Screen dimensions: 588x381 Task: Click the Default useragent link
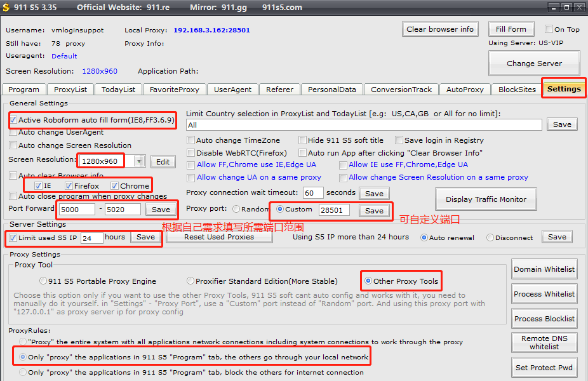[64, 56]
